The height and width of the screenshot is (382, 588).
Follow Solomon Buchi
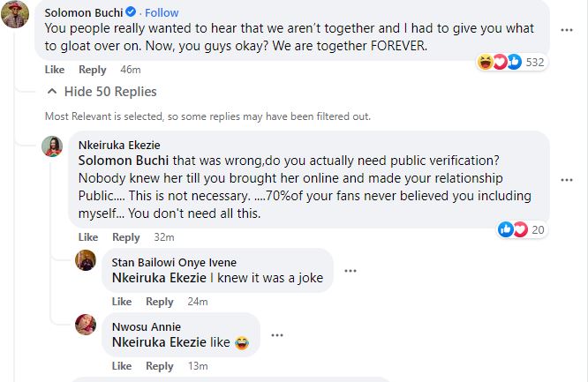161,13
